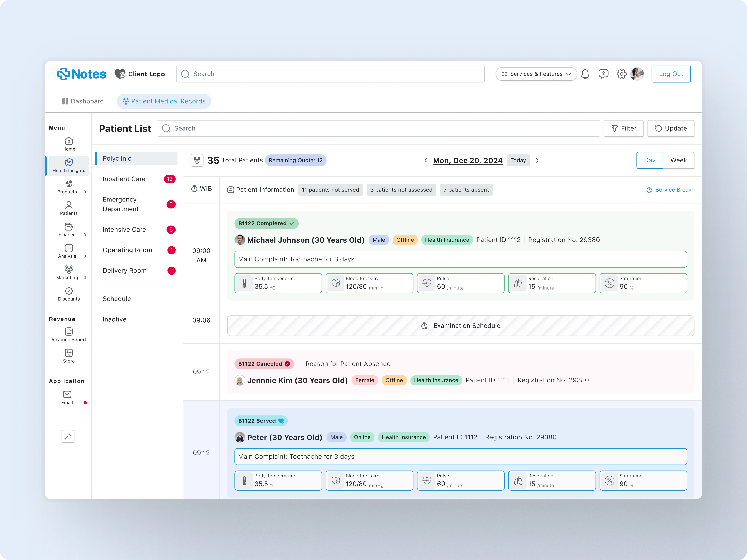Expand the sidebar with the double-chevron button
This screenshot has width=747, height=560.
coord(68,436)
